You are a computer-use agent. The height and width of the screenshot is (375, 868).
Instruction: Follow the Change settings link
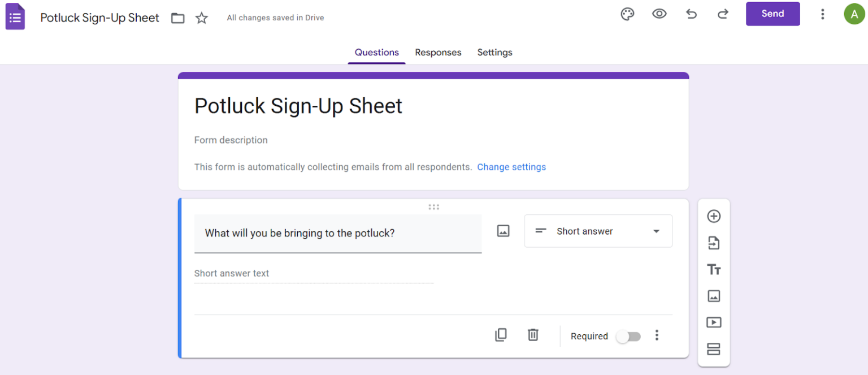point(511,167)
